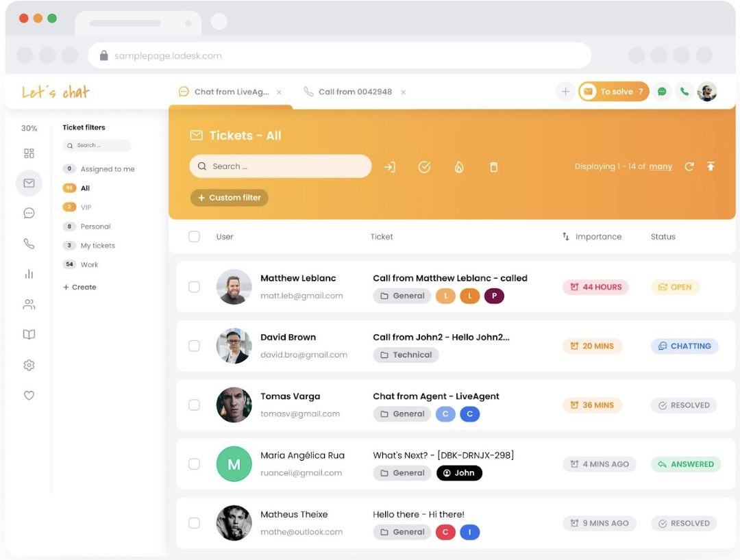Open the chat bubble icon in sidebar

click(29, 213)
